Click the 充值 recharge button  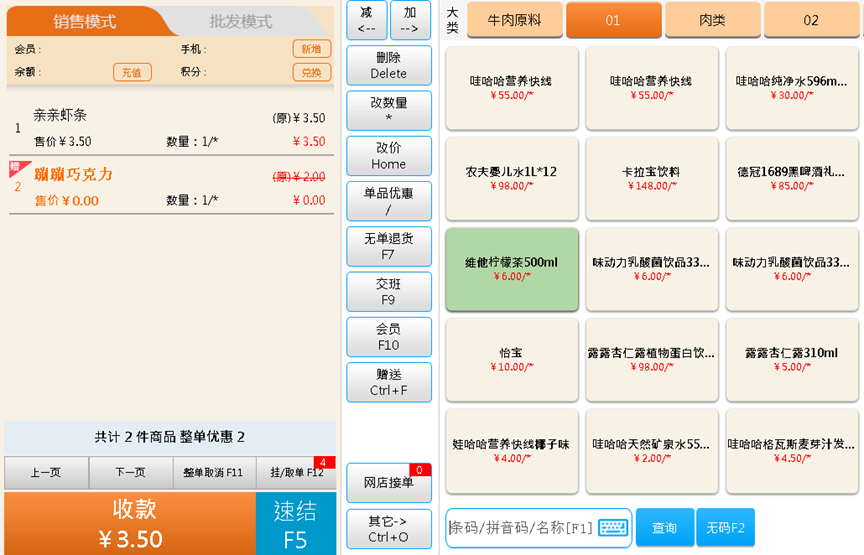(x=132, y=72)
